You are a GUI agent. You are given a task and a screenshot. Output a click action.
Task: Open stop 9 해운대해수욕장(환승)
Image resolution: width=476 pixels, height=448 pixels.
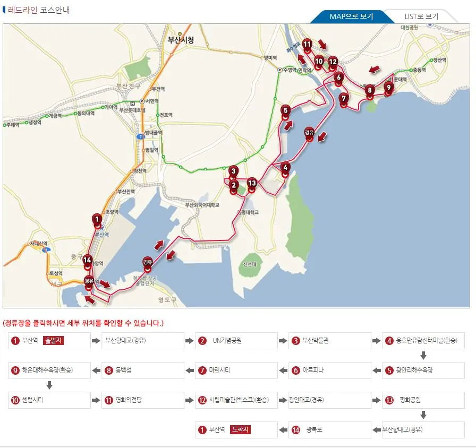(49, 371)
